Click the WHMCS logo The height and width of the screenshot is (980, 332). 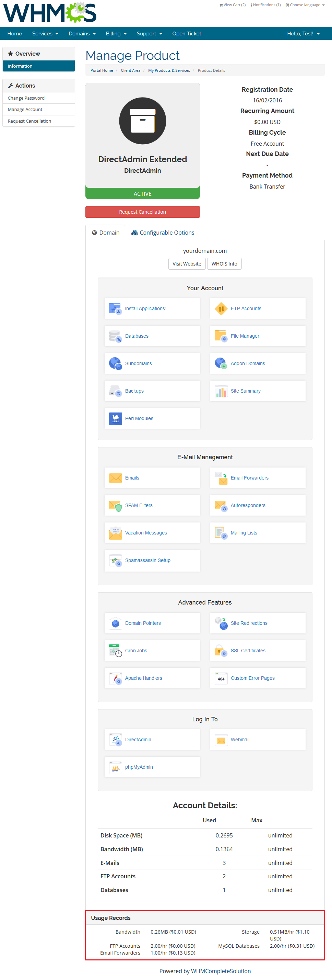50,13
